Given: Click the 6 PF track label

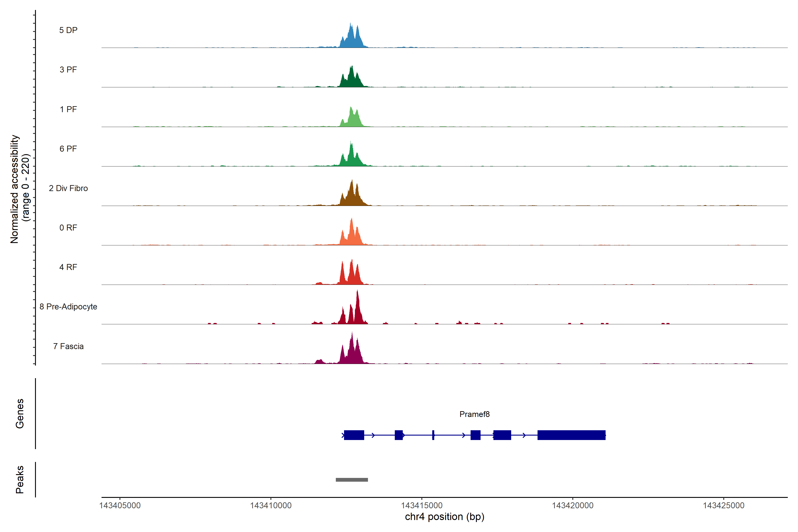Looking at the screenshot, I should pyautogui.click(x=68, y=149).
